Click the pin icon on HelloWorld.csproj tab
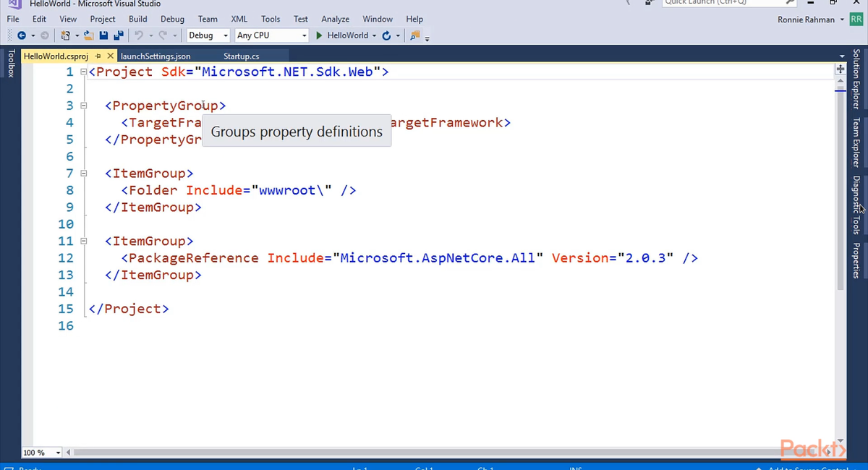 point(97,56)
